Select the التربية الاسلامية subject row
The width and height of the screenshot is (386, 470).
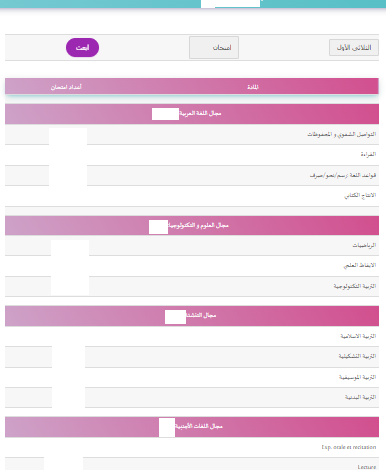point(192,336)
